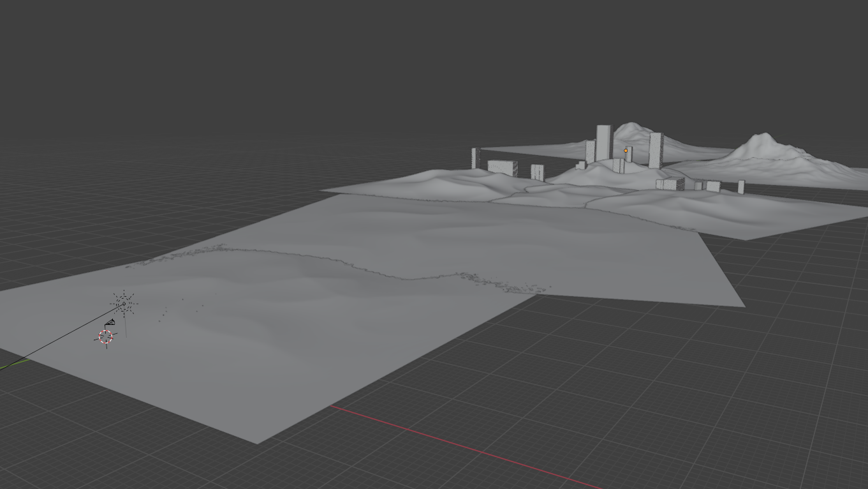Select the small camera object above the 3D cursor

[110, 323]
